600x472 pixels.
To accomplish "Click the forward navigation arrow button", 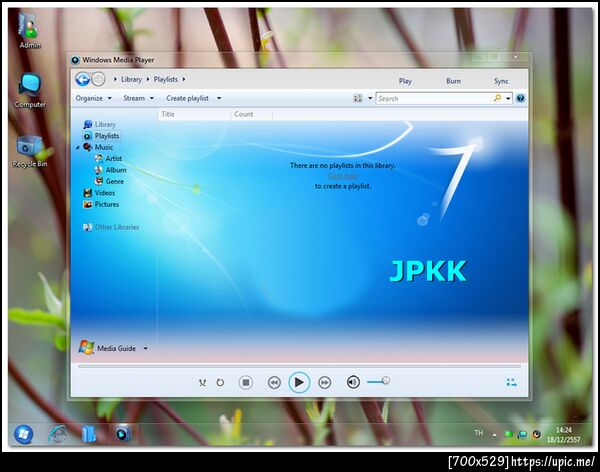I will pyautogui.click(x=98, y=79).
